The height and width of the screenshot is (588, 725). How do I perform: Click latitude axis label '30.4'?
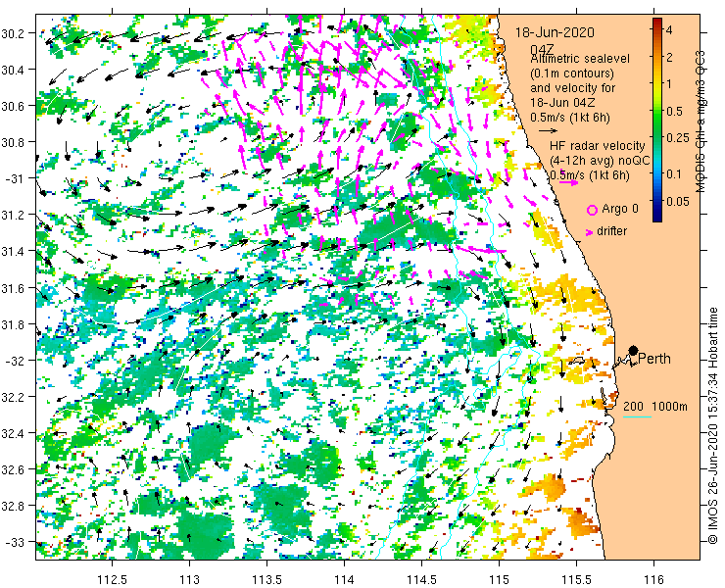[x=12, y=70]
